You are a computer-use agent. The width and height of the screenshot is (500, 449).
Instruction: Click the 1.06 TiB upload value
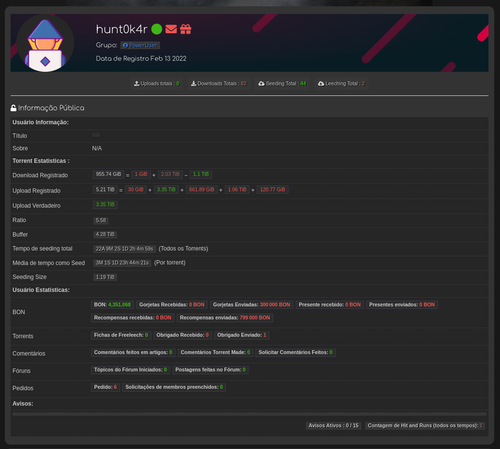pyautogui.click(x=237, y=190)
